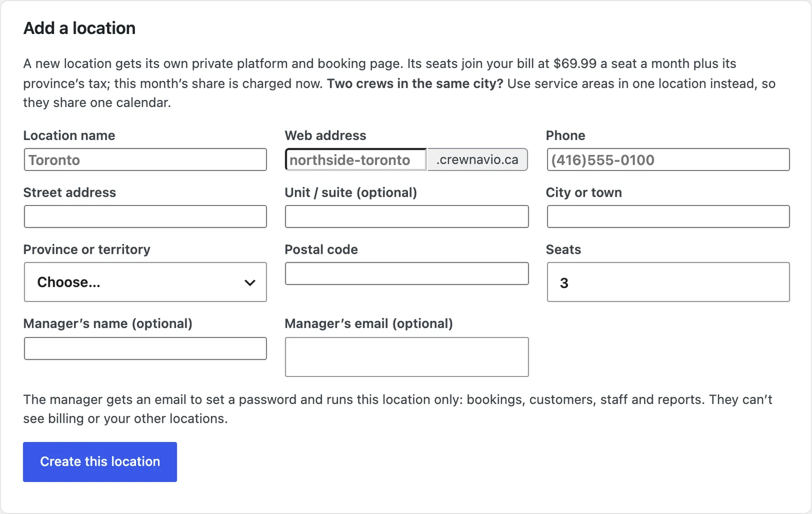Click the Manager's name field
The image size is (812, 514).
(145, 349)
